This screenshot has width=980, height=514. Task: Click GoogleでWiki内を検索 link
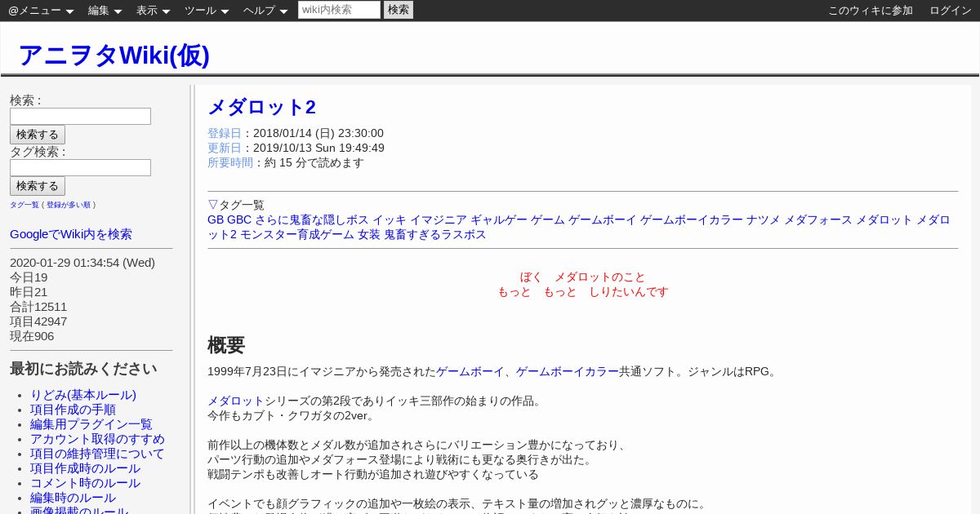point(71,234)
